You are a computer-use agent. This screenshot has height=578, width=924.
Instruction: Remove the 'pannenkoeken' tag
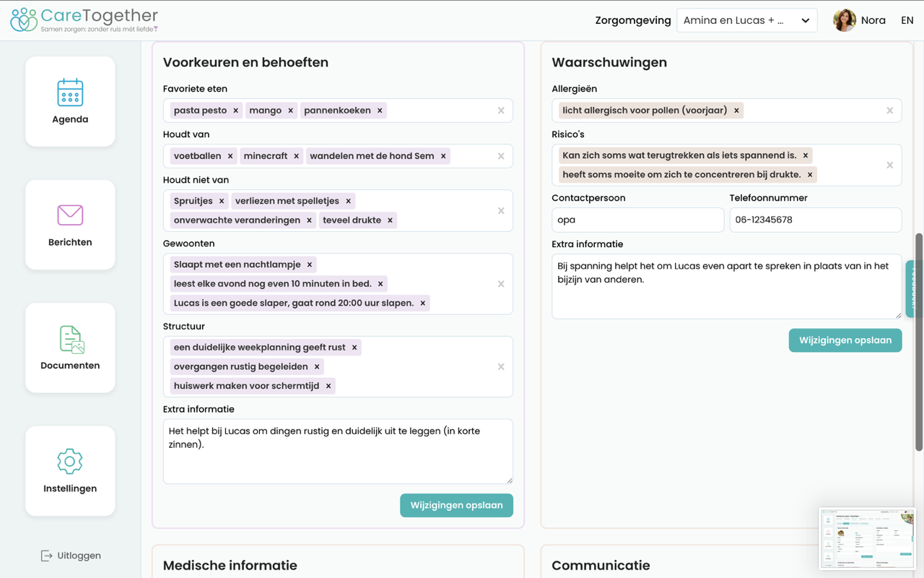380,111
